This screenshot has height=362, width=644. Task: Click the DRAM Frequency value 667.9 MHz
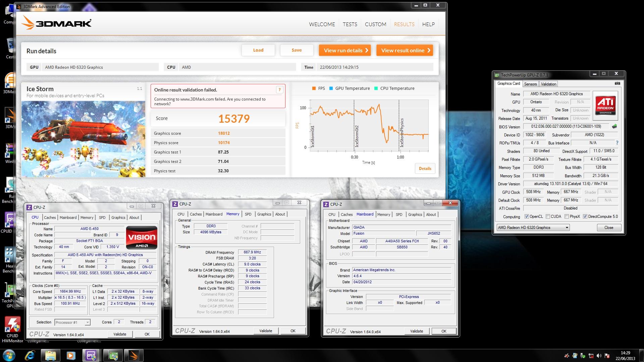[x=252, y=252]
